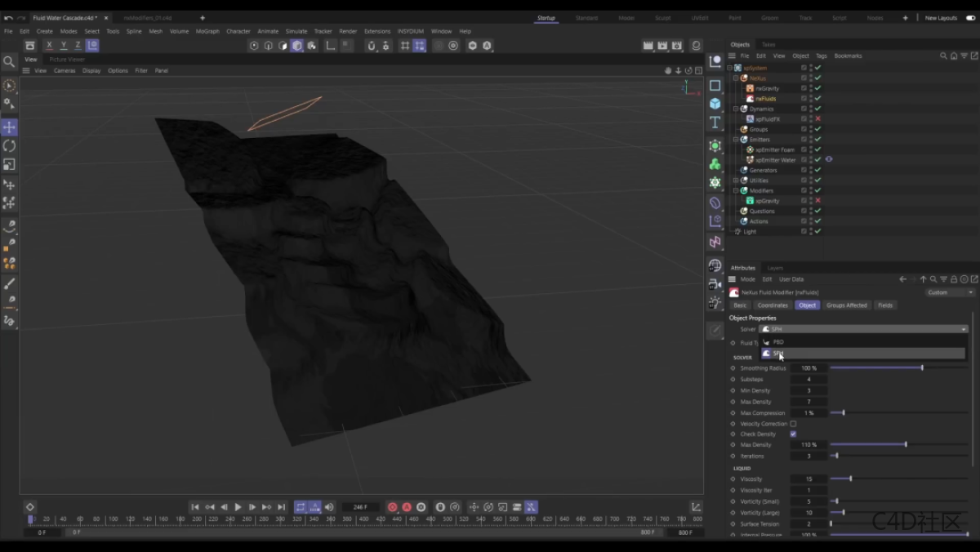Click the New Layouts button
980x552 pixels.
(940, 18)
